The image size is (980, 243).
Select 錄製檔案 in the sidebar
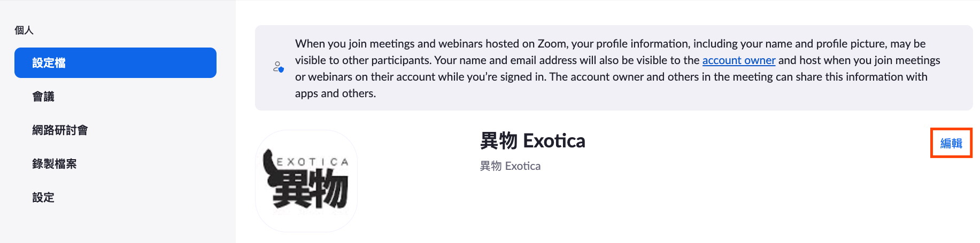(54, 164)
